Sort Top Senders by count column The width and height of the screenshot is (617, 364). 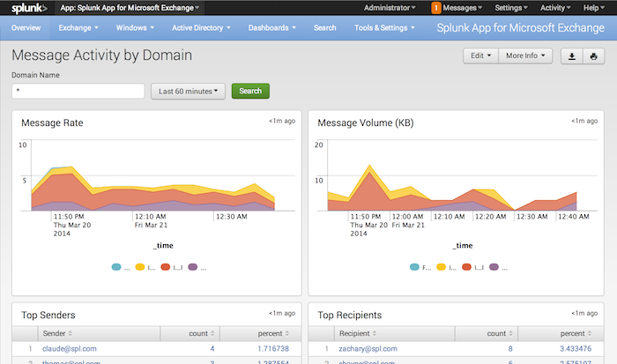[x=202, y=333]
